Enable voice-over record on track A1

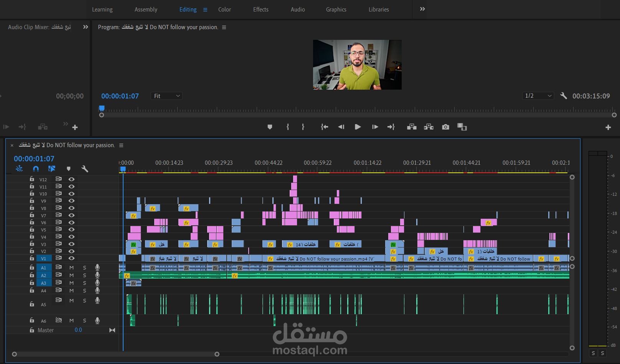(97, 267)
